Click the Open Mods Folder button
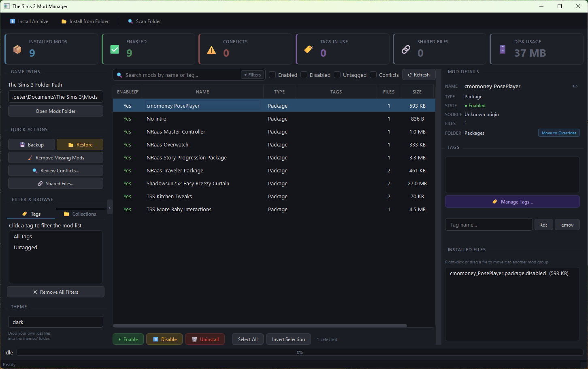This screenshot has height=369, width=588. pos(55,111)
